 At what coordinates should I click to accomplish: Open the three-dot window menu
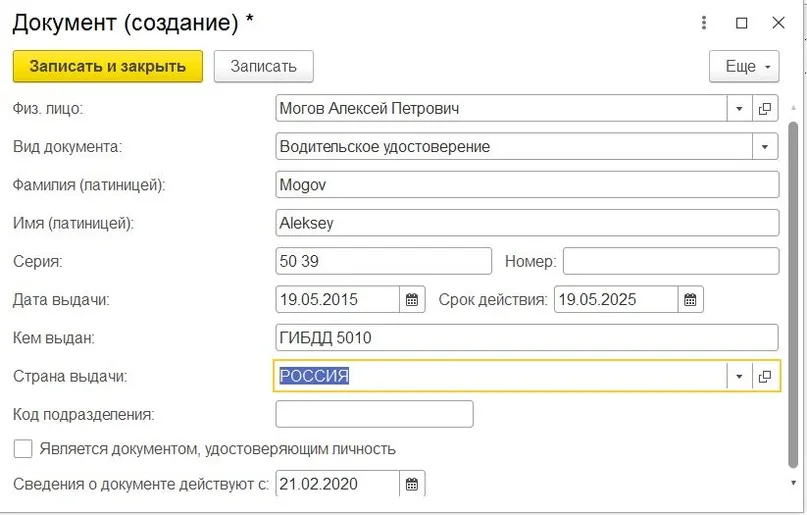click(704, 23)
